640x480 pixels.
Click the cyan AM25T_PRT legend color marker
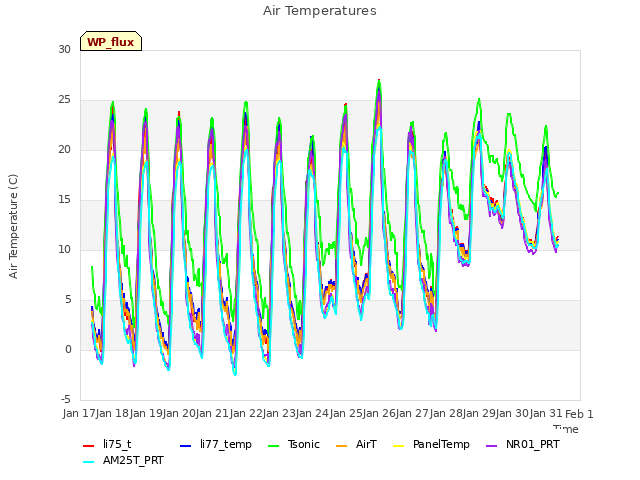point(89,462)
